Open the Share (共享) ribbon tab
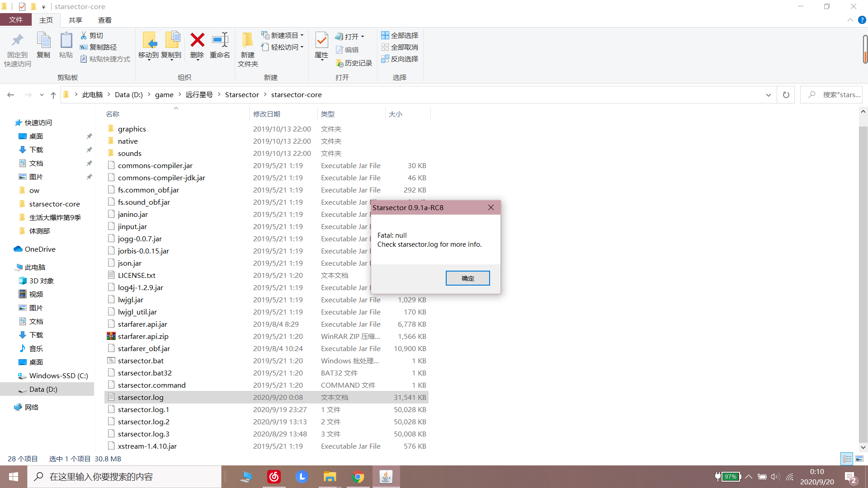The width and height of the screenshot is (868, 488). pyautogui.click(x=75, y=20)
